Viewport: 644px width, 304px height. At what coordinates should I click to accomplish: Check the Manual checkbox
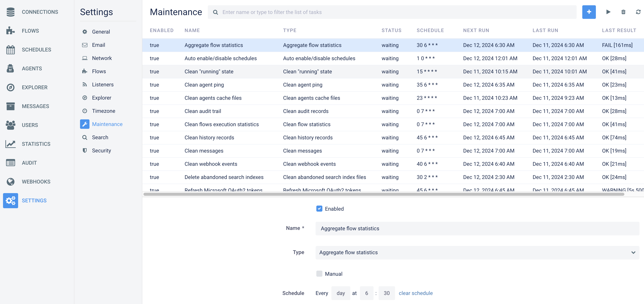pyautogui.click(x=319, y=273)
